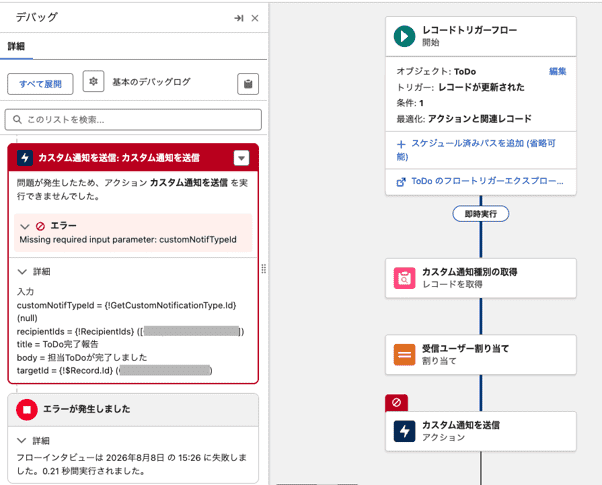This screenshot has height=485, width=602.
Task: Click the 編集 link for object
Action: (557, 71)
